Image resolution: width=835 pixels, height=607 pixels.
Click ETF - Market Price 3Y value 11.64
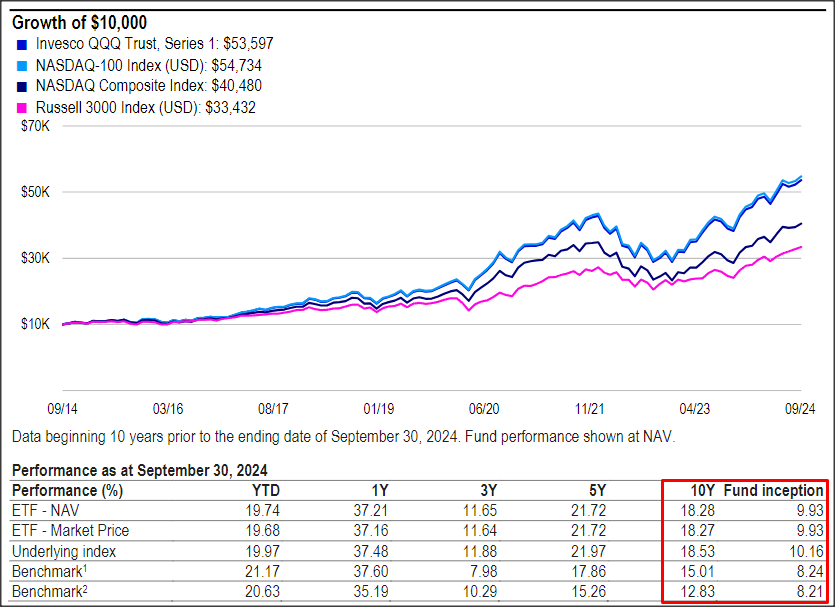480,531
